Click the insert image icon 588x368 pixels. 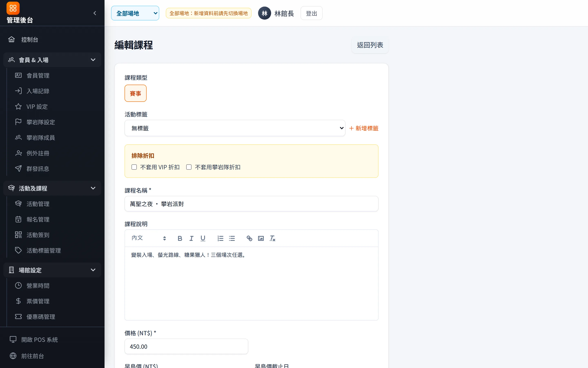tap(261, 238)
